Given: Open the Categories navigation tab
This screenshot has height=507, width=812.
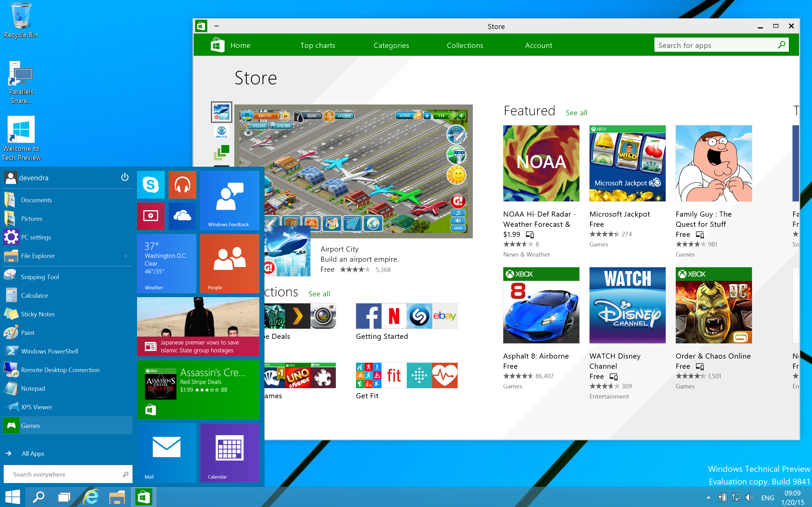Looking at the screenshot, I should tap(391, 45).
